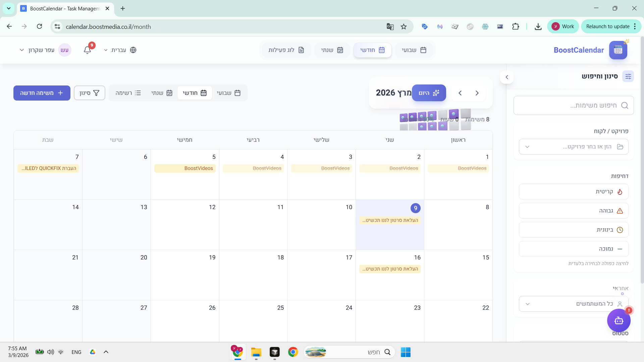Select the רשימה list view tab
644x362 pixels.
click(128, 93)
